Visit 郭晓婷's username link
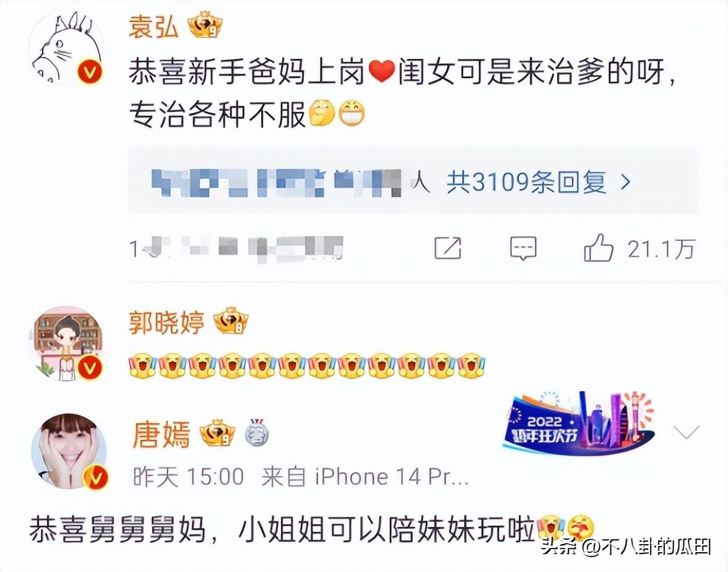Image resolution: width=728 pixels, height=572 pixels. click(x=166, y=322)
